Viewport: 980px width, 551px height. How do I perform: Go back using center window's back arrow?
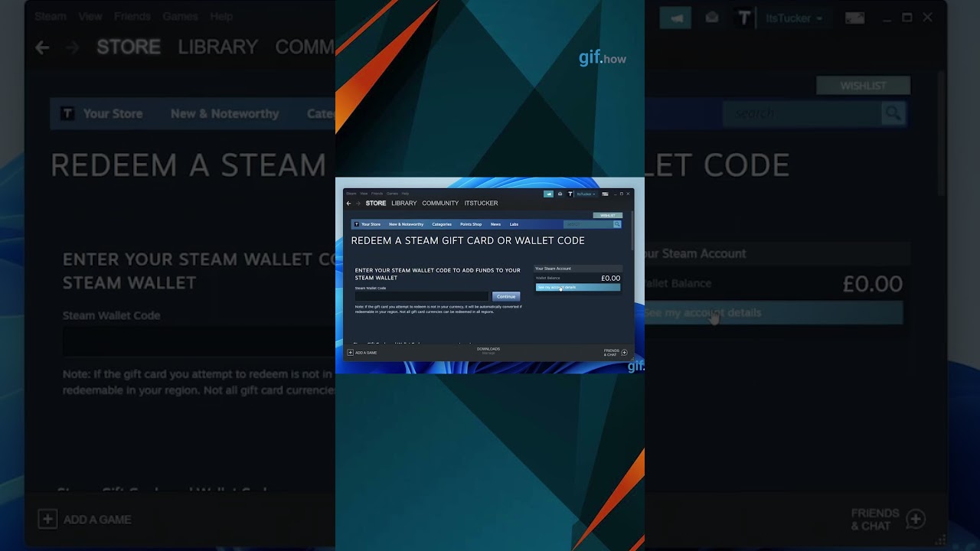click(348, 204)
